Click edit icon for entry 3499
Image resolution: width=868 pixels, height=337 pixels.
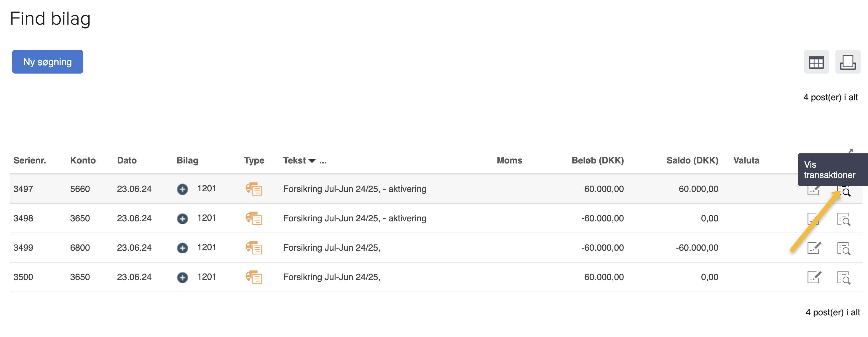(814, 248)
